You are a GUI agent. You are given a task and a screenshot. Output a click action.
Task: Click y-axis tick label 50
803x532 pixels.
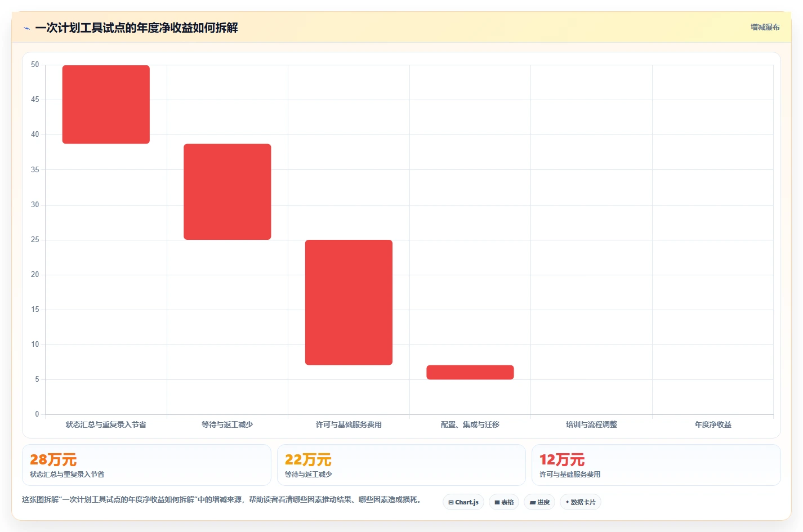(x=35, y=65)
